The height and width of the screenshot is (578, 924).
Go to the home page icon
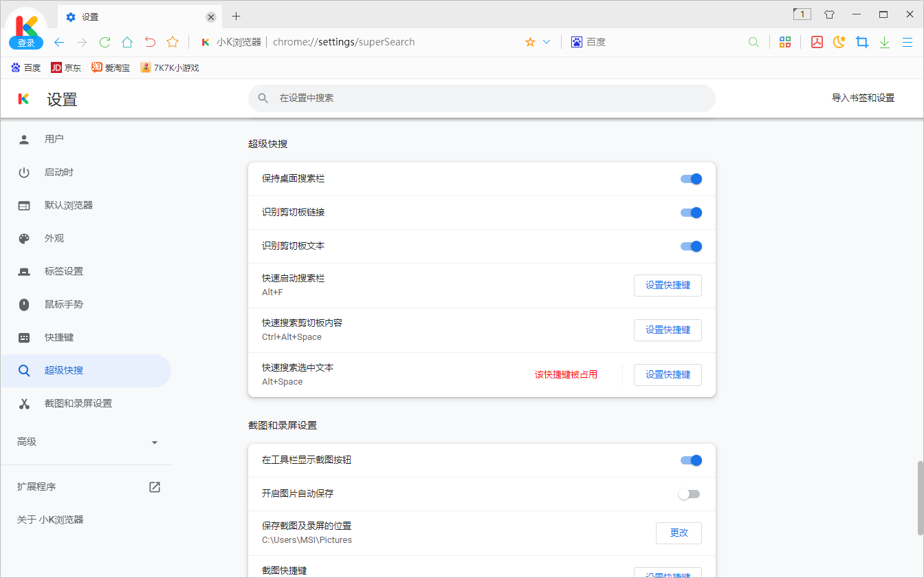click(x=127, y=42)
